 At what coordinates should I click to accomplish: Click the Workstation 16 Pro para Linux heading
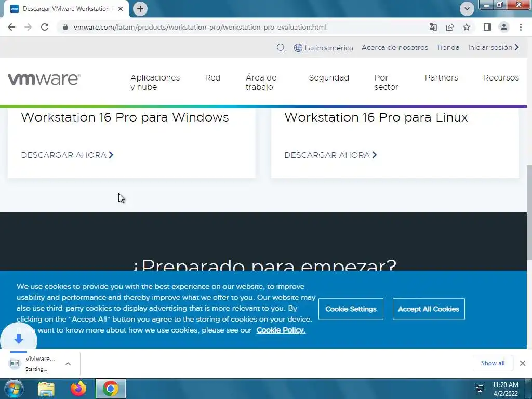[376, 117]
